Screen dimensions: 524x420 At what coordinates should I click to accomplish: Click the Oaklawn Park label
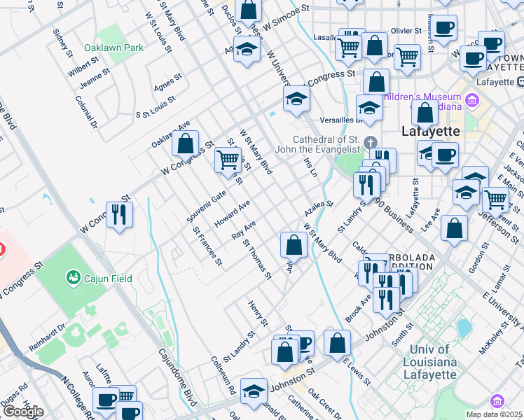[x=113, y=48]
